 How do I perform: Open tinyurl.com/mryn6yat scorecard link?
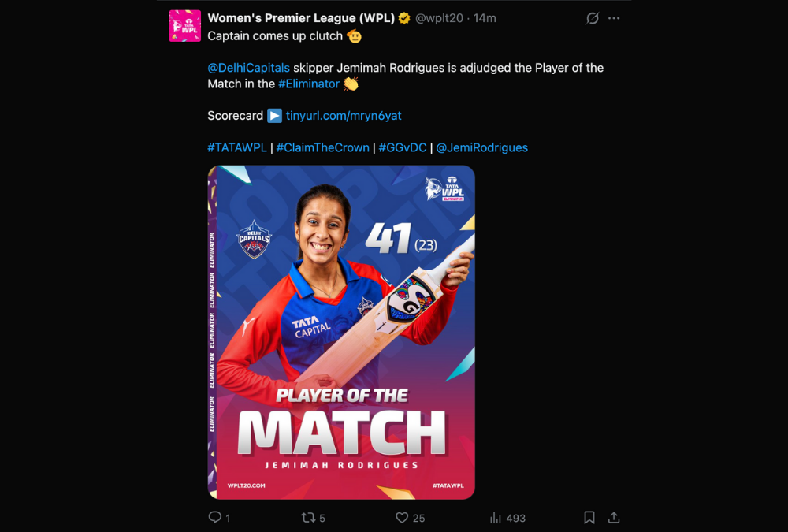pyautogui.click(x=344, y=116)
